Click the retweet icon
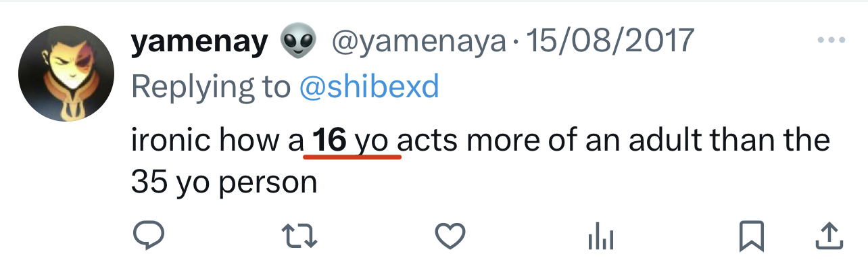Viewport: 868px width, 279px height. pos(297,236)
